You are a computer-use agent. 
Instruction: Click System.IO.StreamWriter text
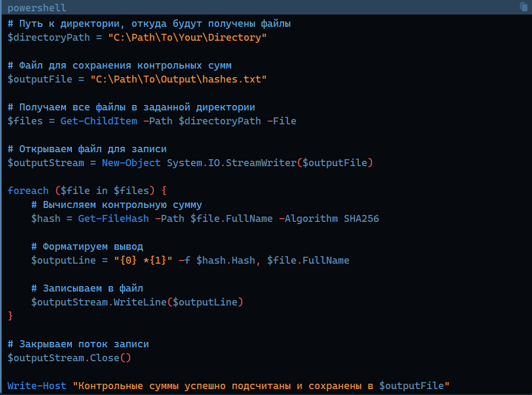coord(231,163)
